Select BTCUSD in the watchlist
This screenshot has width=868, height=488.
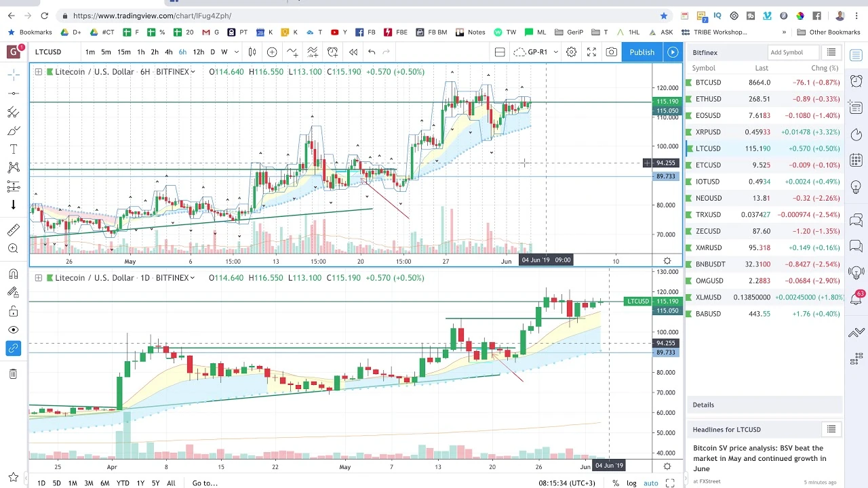click(x=764, y=83)
